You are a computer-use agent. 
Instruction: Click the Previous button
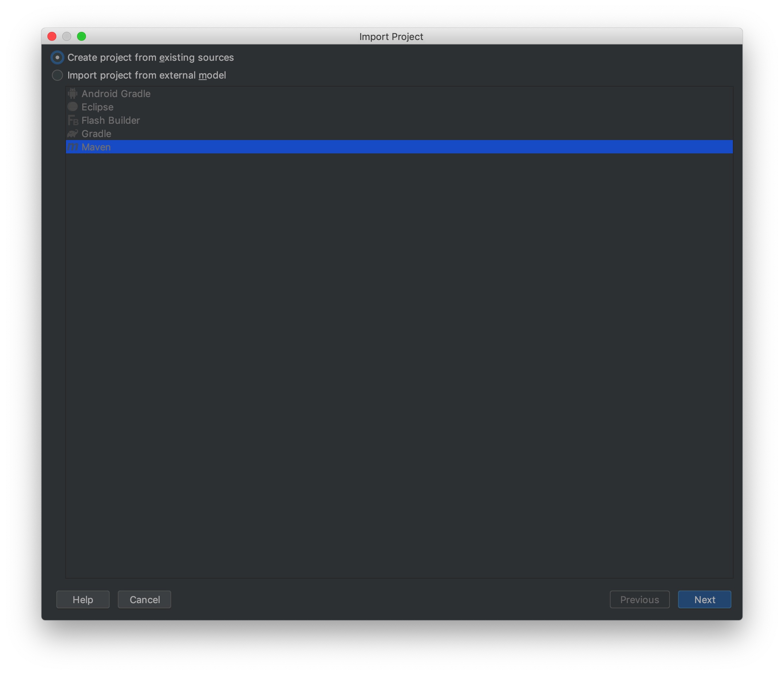(x=639, y=599)
